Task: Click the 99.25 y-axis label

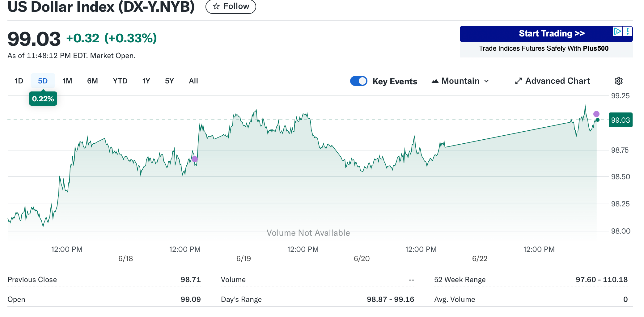Action: (620, 96)
